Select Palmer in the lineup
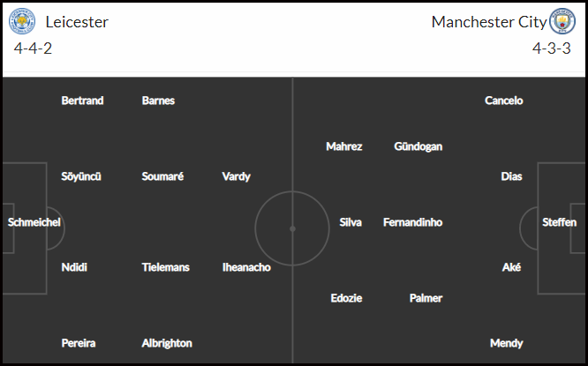The image size is (588, 366). [x=426, y=298]
